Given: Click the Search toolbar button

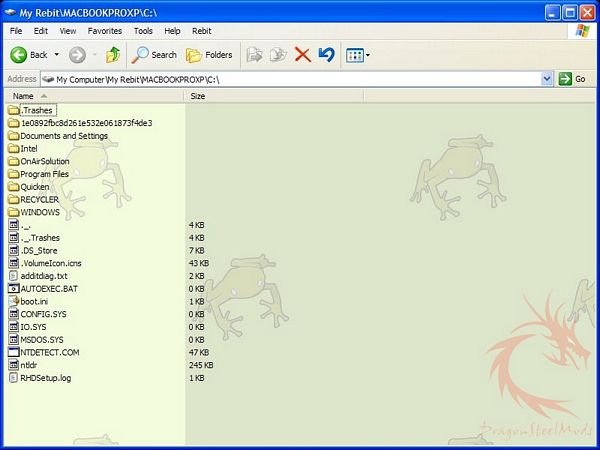Looking at the screenshot, I should (x=154, y=55).
